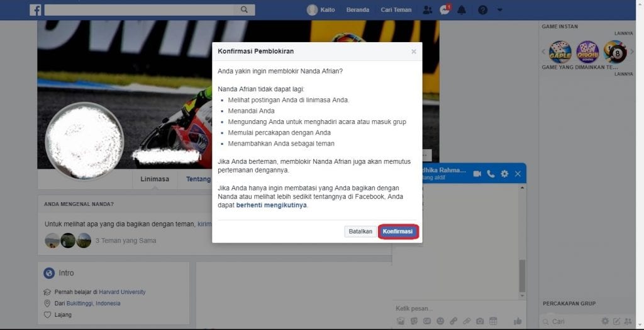
Task: Show the previous instant games with the left arrow
Action: click(544, 52)
